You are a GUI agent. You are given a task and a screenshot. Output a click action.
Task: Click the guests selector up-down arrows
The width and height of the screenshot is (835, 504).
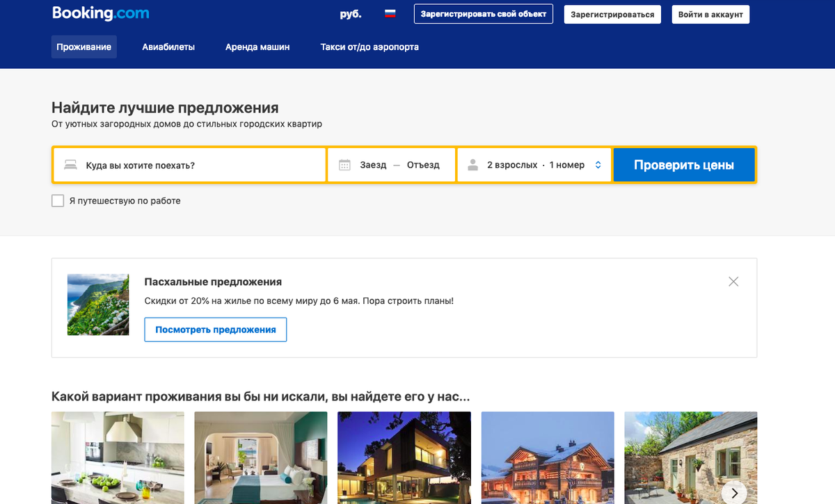tap(598, 165)
